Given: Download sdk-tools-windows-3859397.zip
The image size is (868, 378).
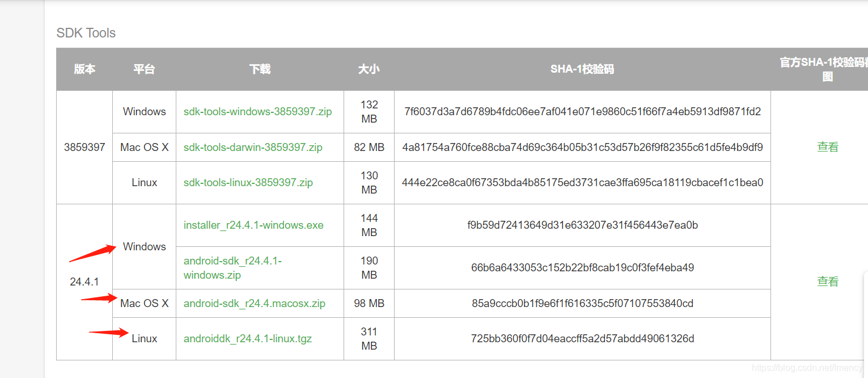Looking at the screenshot, I should tap(257, 112).
